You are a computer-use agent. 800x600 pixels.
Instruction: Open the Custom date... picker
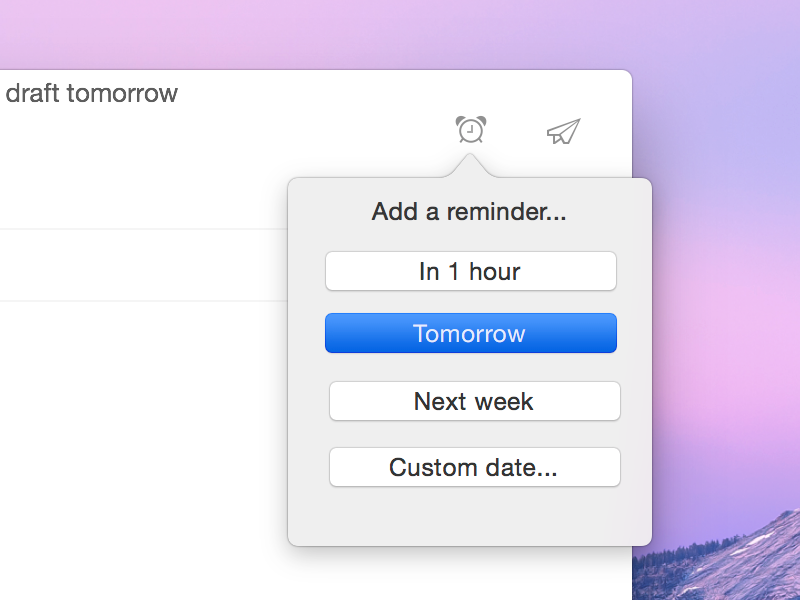click(x=474, y=467)
